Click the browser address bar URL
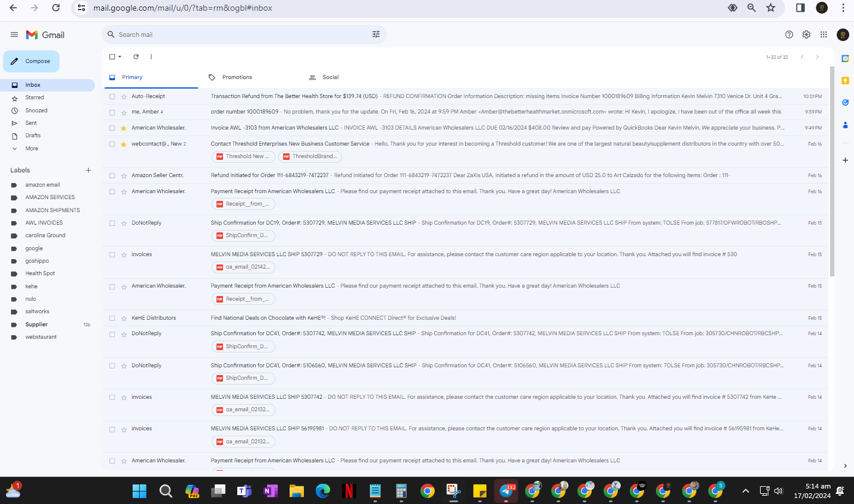854x504 pixels. pos(183,8)
